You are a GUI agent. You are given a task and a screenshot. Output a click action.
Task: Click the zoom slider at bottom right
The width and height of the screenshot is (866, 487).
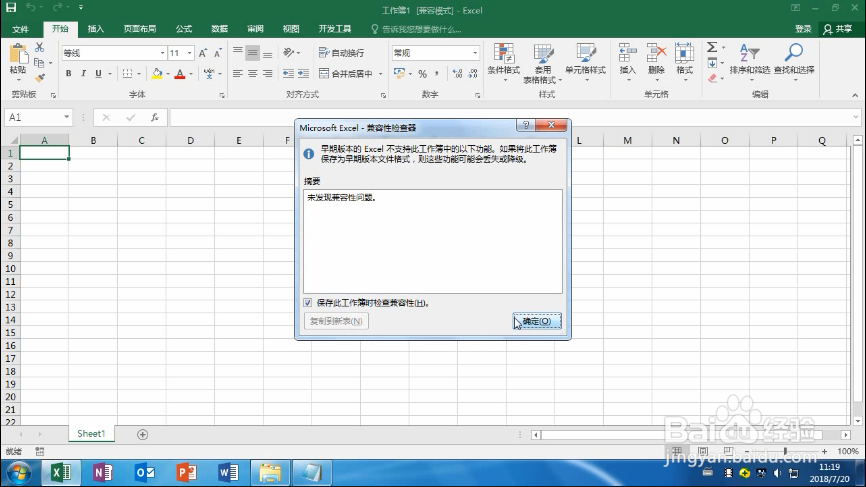point(785,451)
